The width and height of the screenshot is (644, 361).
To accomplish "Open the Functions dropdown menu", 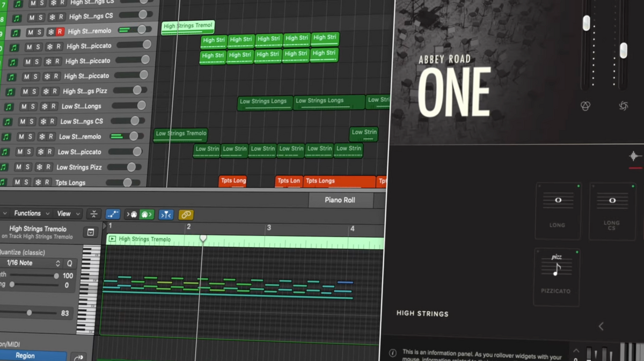I will [31, 213].
